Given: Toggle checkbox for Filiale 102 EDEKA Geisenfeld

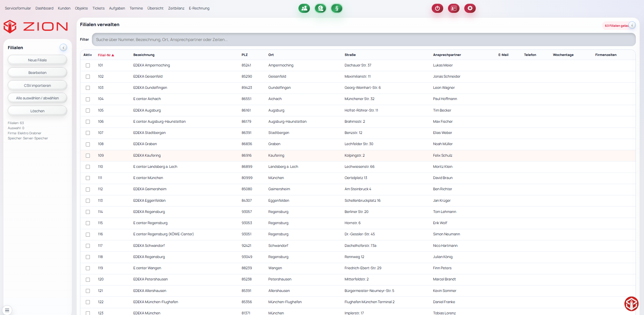Looking at the screenshot, I should tap(88, 77).
